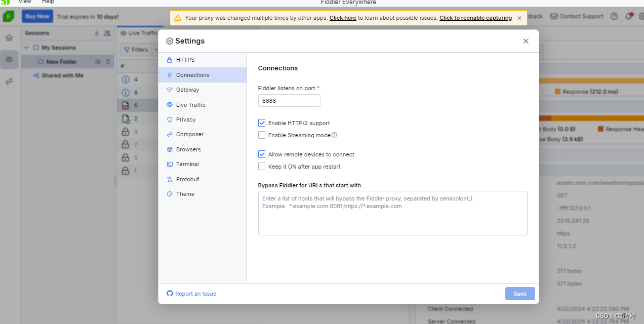Check Enable Streaming mode
The width and height of the screenshot is (644, 324).
pos(262,135)
